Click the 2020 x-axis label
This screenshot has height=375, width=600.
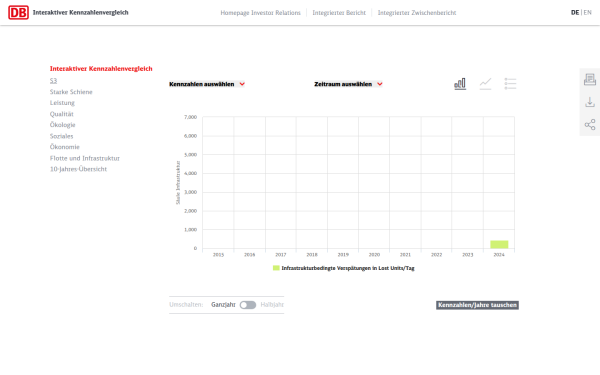[374, 254]
